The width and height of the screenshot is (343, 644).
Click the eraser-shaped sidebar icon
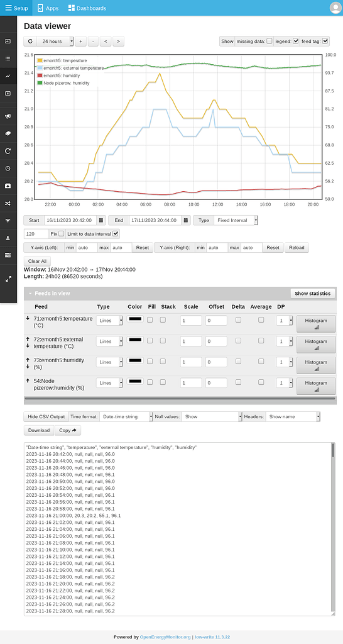coord(8,133)
